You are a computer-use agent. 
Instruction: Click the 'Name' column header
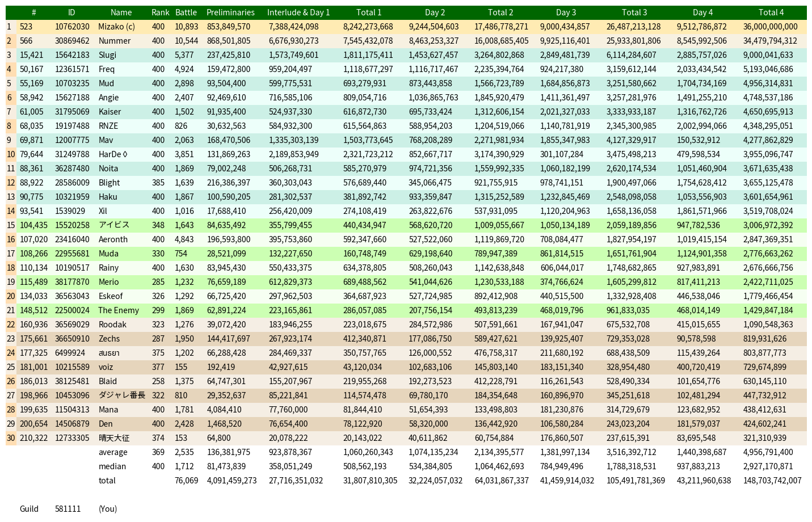pos(121,12)
